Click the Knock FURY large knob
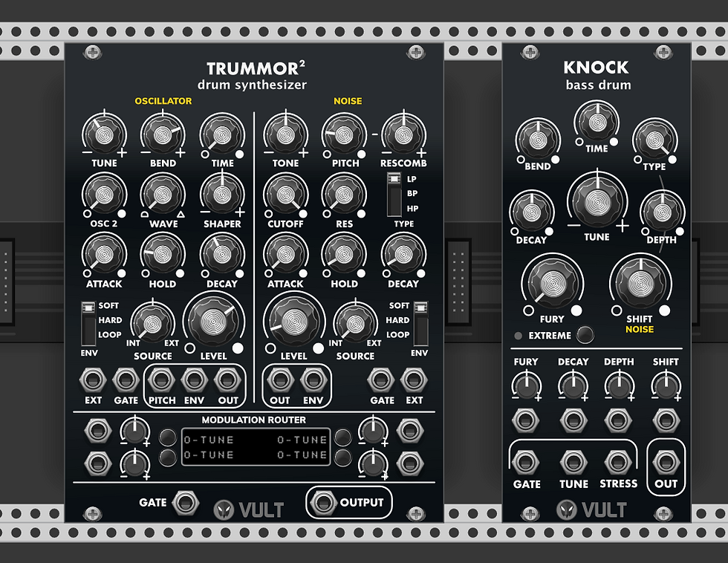728x563 pixels. pyautogui.click(x=553, y=283)
